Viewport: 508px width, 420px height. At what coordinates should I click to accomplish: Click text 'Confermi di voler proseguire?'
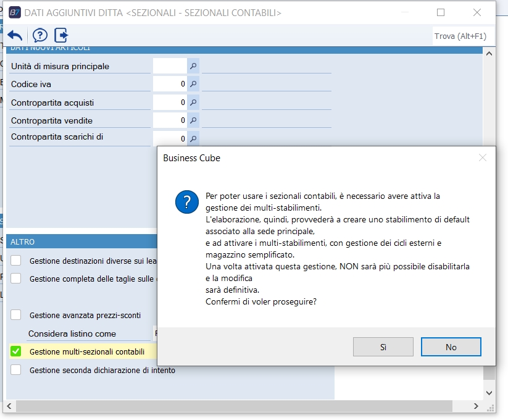click(x=261, y=301)
